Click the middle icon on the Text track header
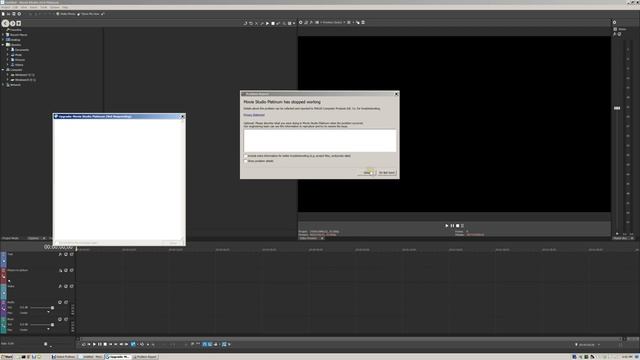 pos(66,254)
